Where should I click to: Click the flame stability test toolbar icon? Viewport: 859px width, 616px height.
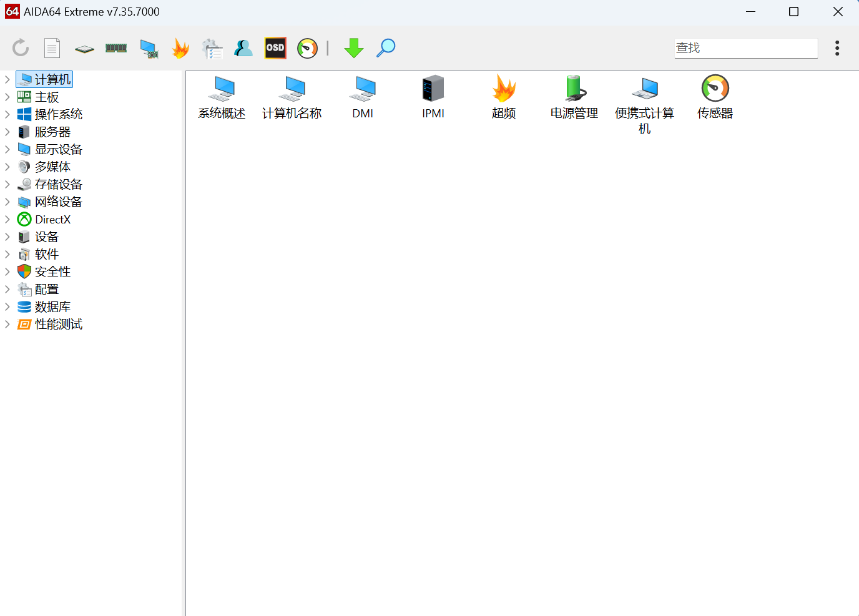coord(180,48)
